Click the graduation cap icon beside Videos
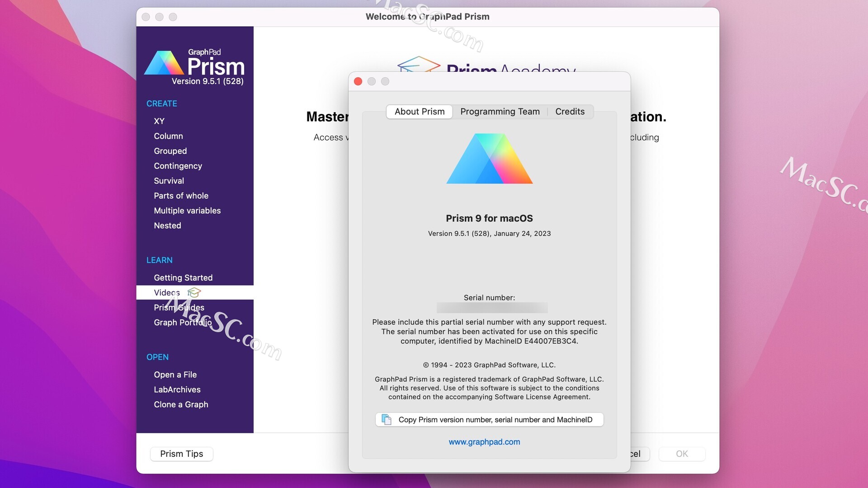Image resolution: width=868 pixels, height=488 pixels. [194, 292]
